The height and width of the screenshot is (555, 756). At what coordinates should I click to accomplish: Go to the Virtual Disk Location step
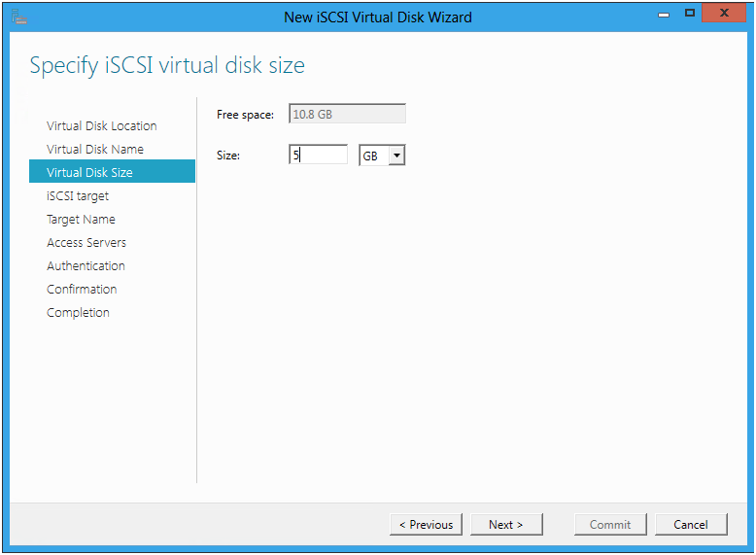[102, 125]
